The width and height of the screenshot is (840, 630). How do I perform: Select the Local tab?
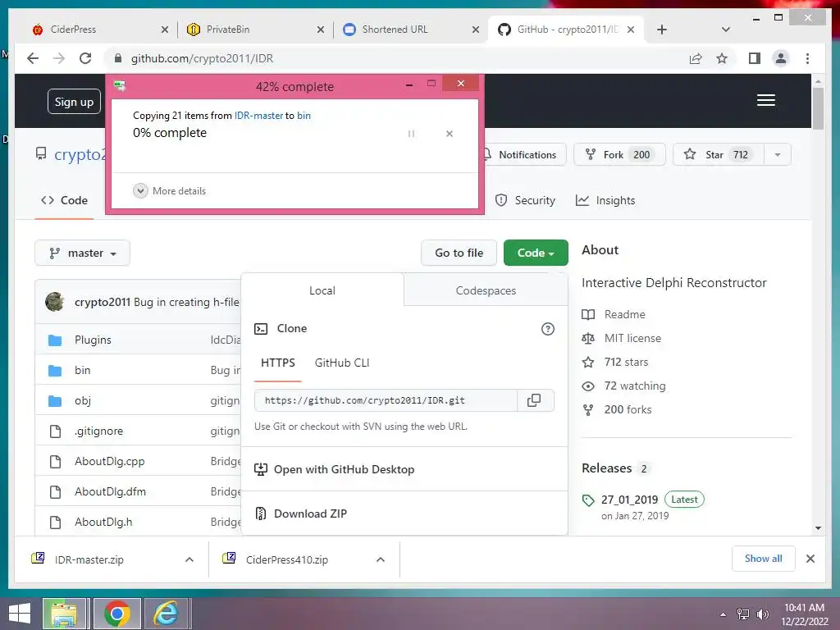[322, 290]
